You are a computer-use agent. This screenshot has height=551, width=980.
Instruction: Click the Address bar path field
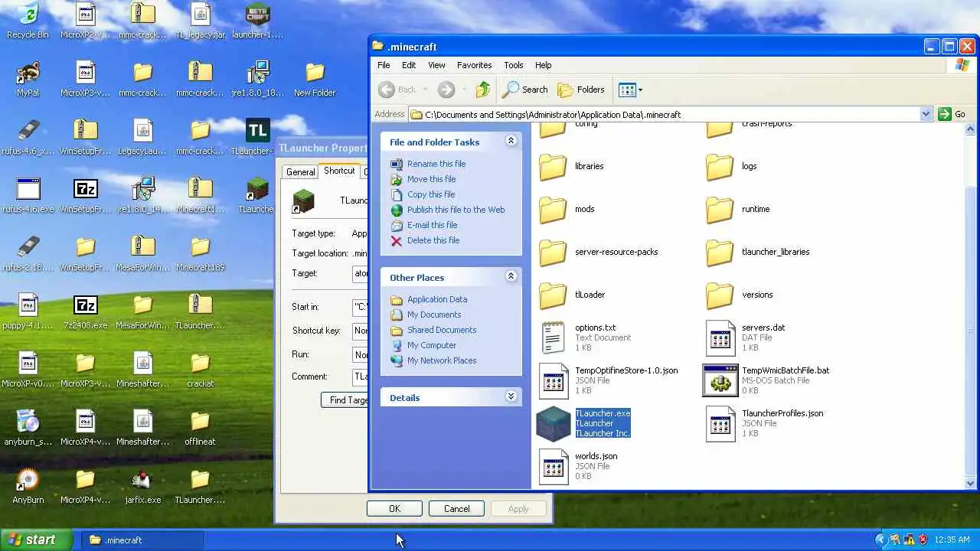(x=665, y=114)
